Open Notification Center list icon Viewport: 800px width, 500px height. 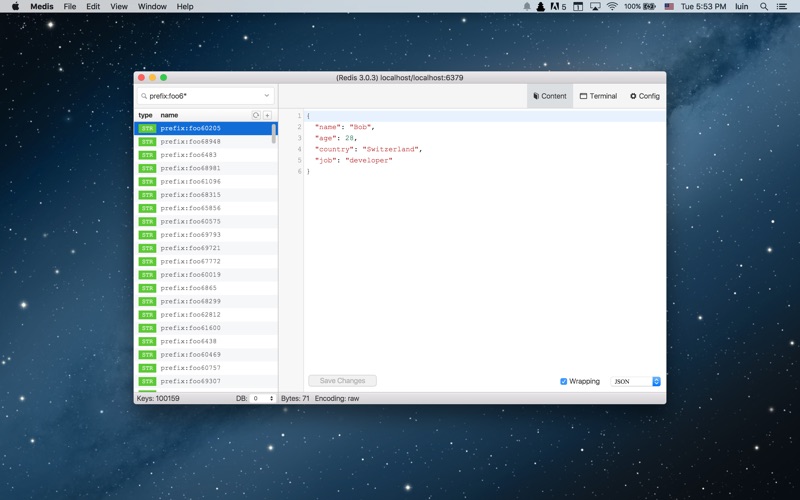click(782, 7)
